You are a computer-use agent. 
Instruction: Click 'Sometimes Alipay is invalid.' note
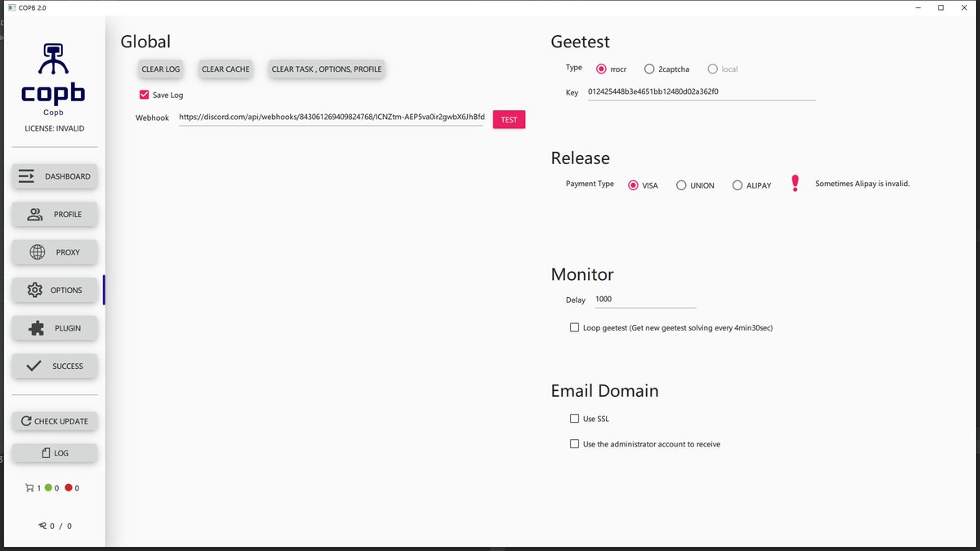(862, 184)
